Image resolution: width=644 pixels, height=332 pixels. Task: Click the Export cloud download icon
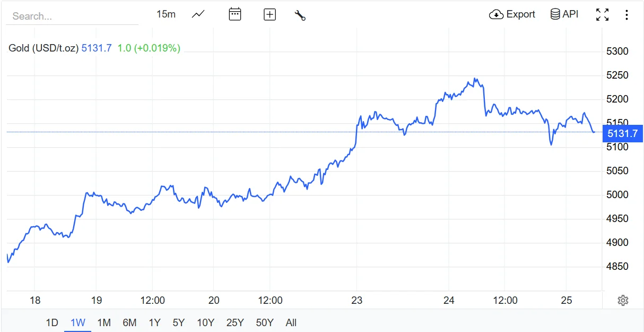(496, 14)
